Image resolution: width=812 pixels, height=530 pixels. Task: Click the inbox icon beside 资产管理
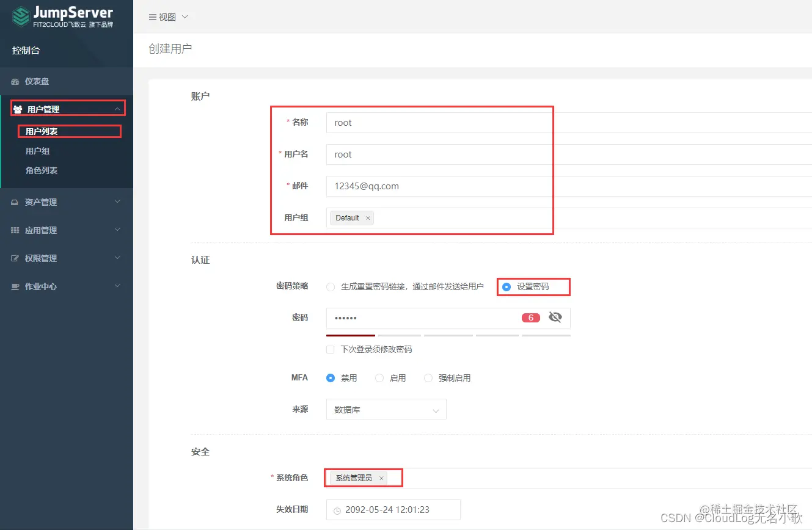pos(15,203)
